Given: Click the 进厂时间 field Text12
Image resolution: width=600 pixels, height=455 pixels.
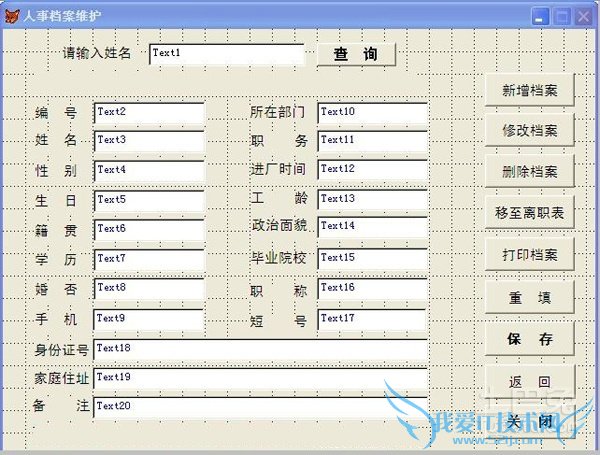Looking at the screenshot, I should [x=372, y=170].
